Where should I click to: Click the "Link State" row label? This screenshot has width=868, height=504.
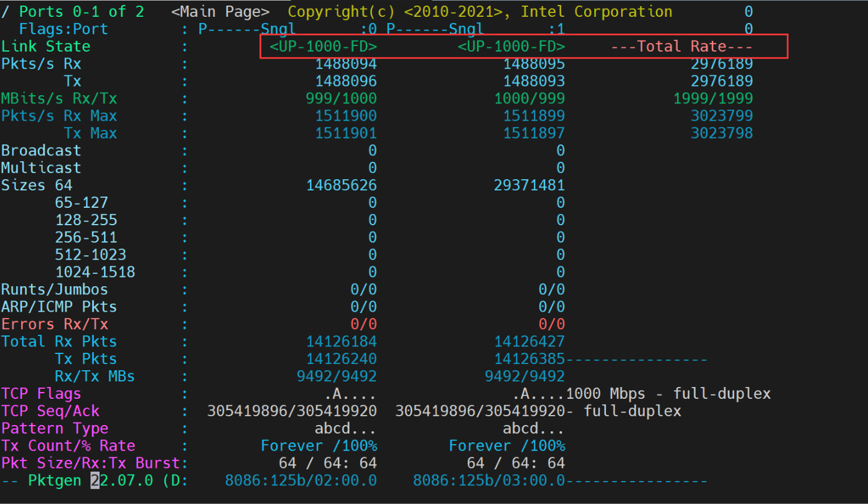coord(45,47)
